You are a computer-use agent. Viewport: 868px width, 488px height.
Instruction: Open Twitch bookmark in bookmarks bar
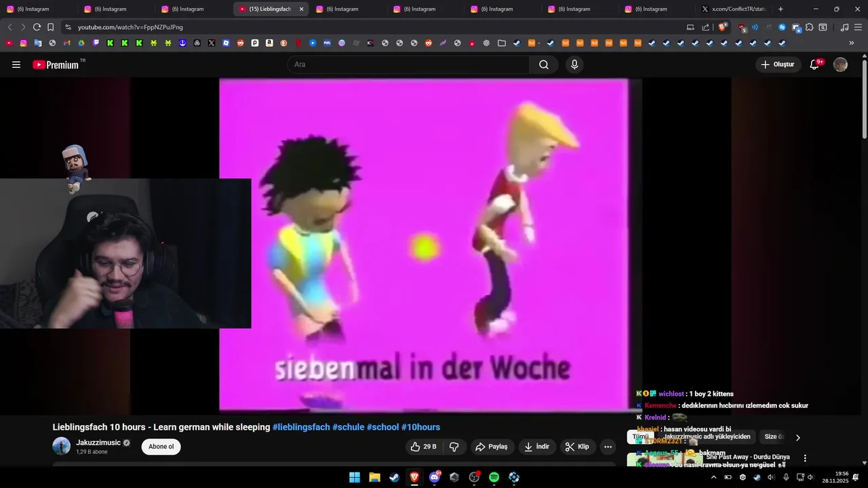tap(96, 43)
